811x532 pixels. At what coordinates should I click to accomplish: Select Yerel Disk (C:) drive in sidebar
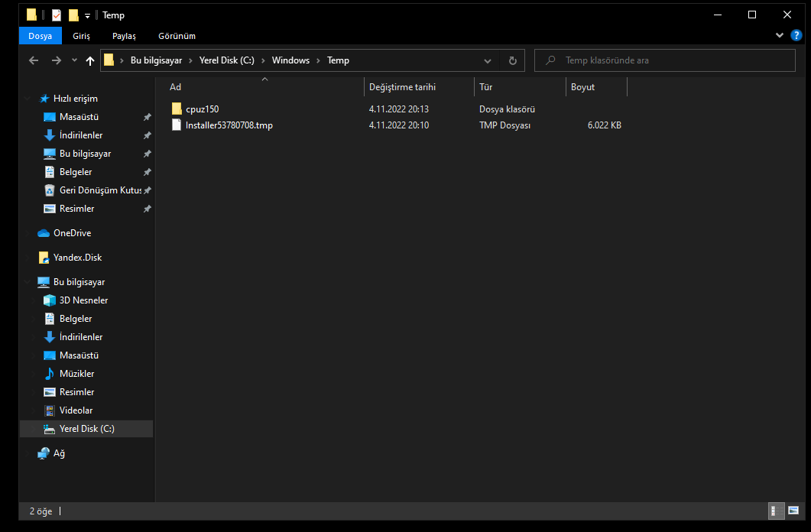coord(86,429)
